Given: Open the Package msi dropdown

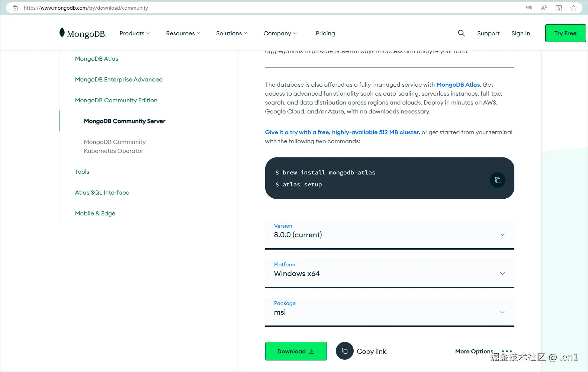Looking at the screenshot, I should click(x=389, y=312).
